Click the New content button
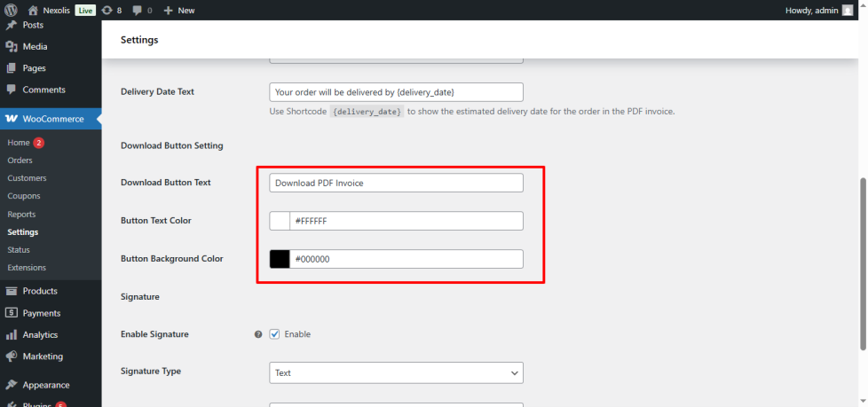The height and width of the screenshot is (407, 868). pos(179,10)
